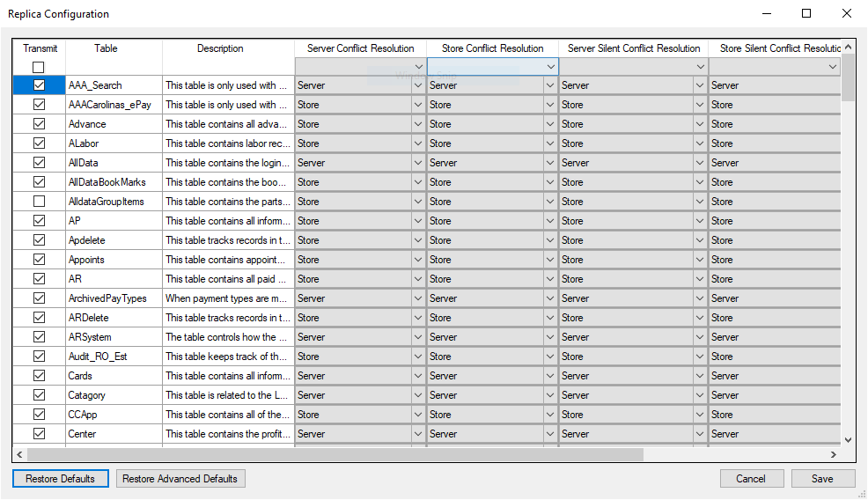Screen dimensions: 868x500
Task: Click Server Conflict Resolution column header
Action: pos(360,48)
